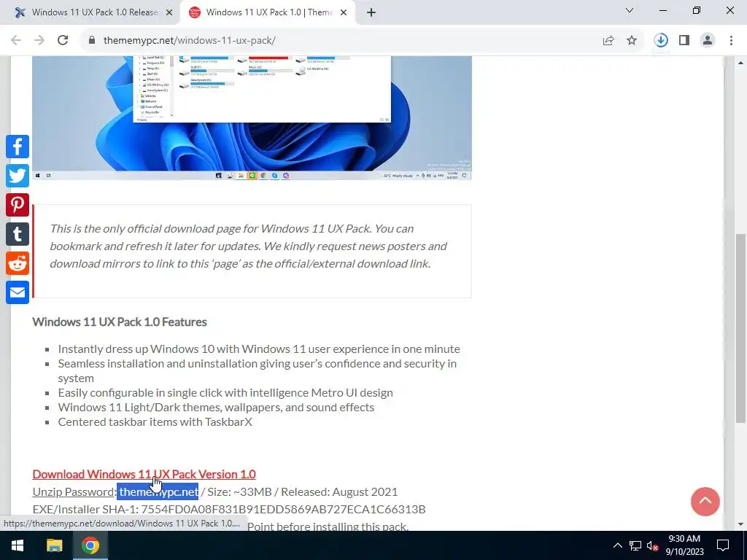Share page on Reddit sidebar icon
747x560 pixels.
[18, 263]
